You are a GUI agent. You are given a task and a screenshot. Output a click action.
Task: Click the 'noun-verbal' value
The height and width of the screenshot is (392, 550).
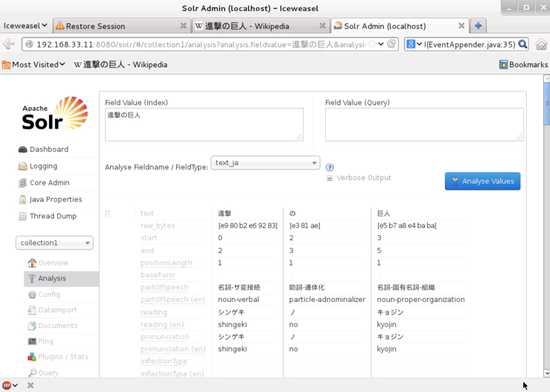pyautogui.click(x=239, y=299)
